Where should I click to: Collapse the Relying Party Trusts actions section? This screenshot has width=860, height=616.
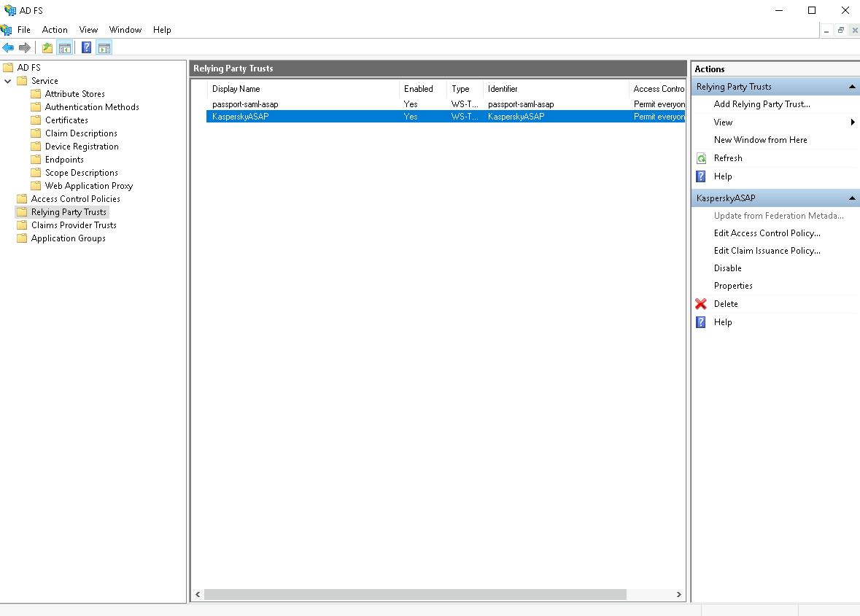coord(851,87)
